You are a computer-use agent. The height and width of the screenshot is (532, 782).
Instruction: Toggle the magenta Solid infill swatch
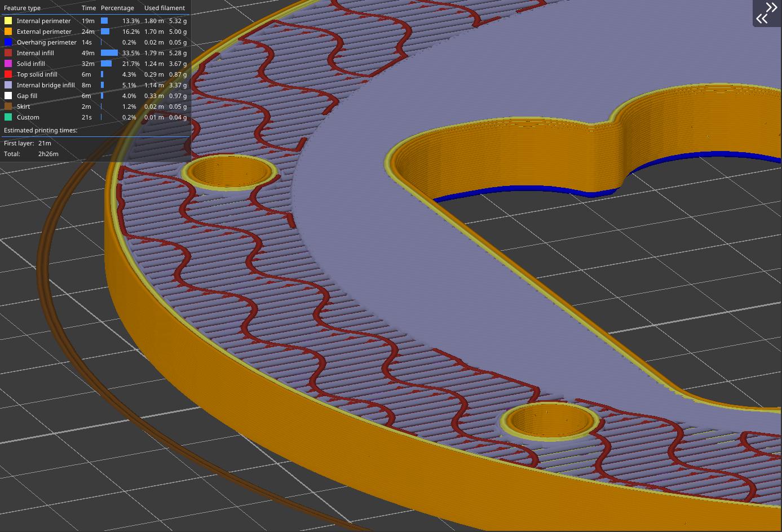click(8, 64)
